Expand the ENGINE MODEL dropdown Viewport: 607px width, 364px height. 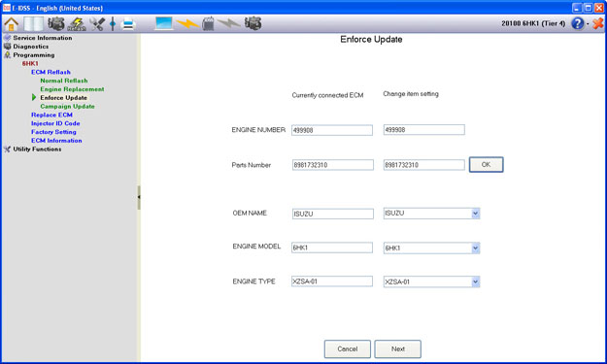click(475, 248)
